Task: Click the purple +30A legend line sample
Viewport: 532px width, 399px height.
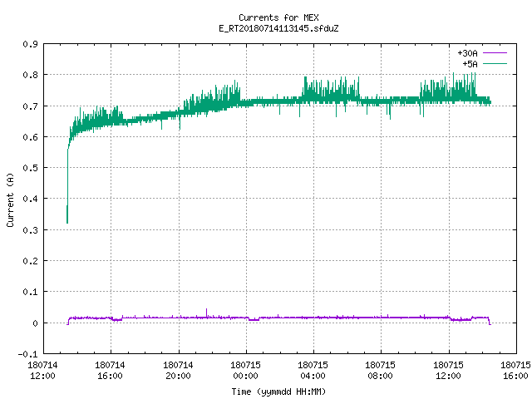Action: [x=495, y=53]
